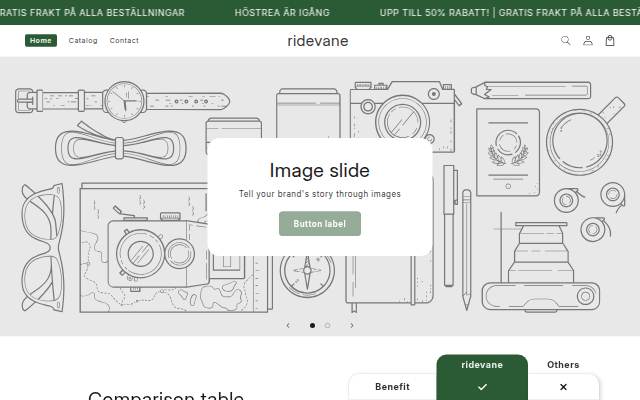Image resolution: width=640 pixels, height=400 pixels.
Task: Open the account login icon
Action: tap(588, 40)
